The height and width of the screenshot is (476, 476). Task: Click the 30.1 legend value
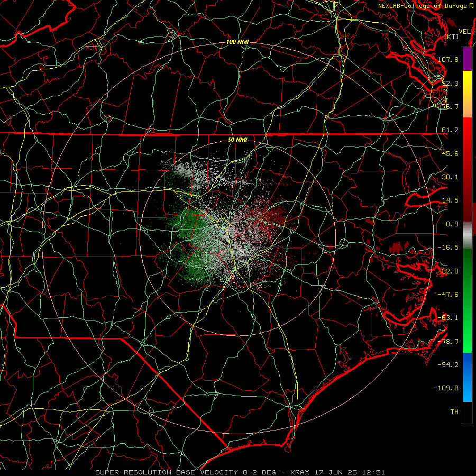click(450, 177)
